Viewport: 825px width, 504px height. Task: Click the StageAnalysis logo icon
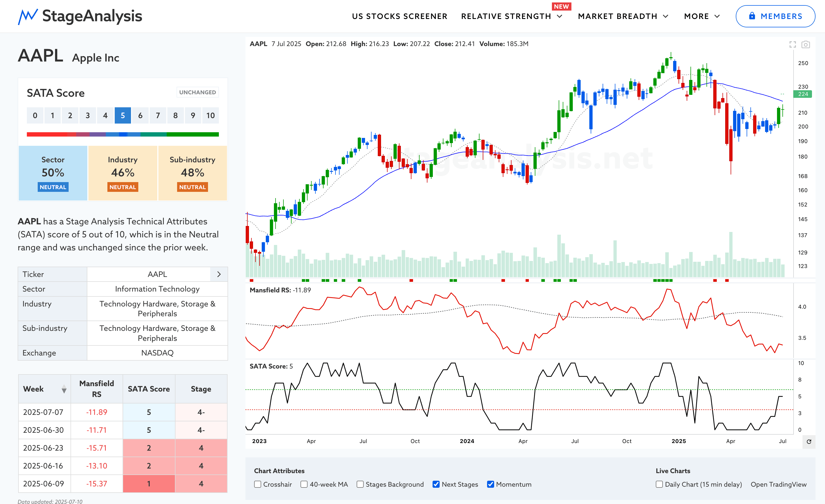(28, 16)
